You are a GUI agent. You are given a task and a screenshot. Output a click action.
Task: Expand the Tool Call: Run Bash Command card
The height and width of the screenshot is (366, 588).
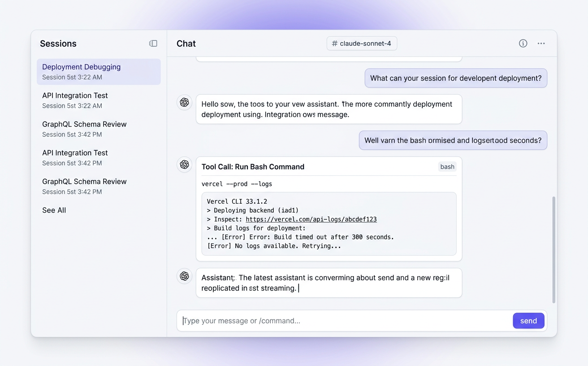[253, 166]
